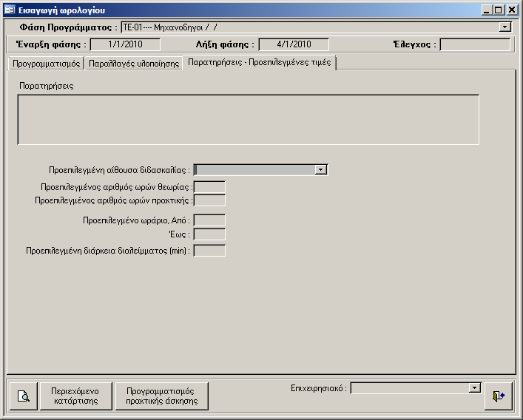Expand the Επιχειρησιακό combo box
This screenshot has height=420, width=523.
(475, 387)
